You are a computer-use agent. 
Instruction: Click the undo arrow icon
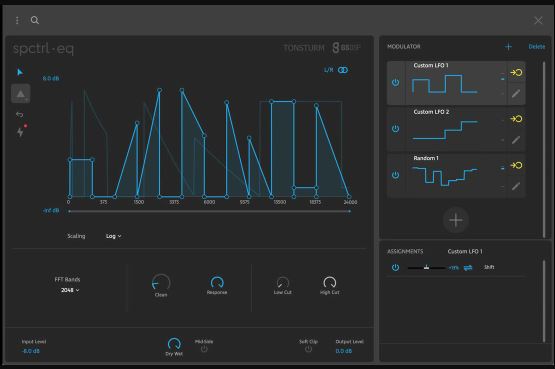[20, 114]
